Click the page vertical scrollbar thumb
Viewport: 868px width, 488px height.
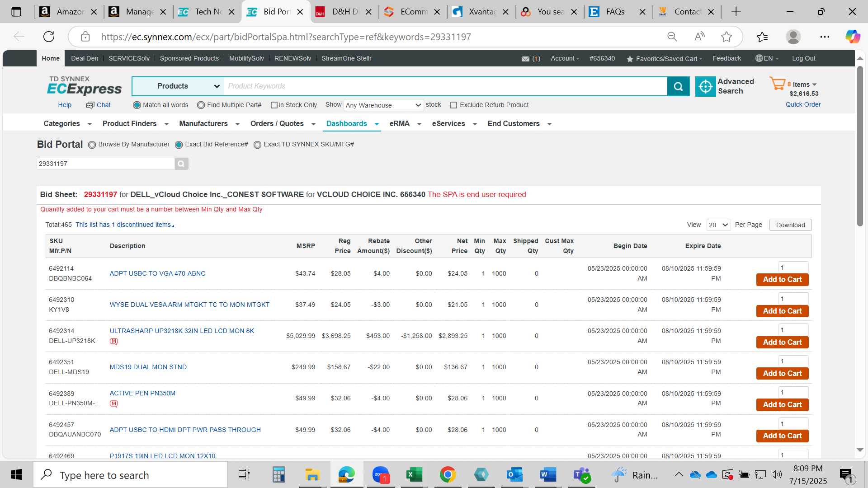tap(860, 147)
